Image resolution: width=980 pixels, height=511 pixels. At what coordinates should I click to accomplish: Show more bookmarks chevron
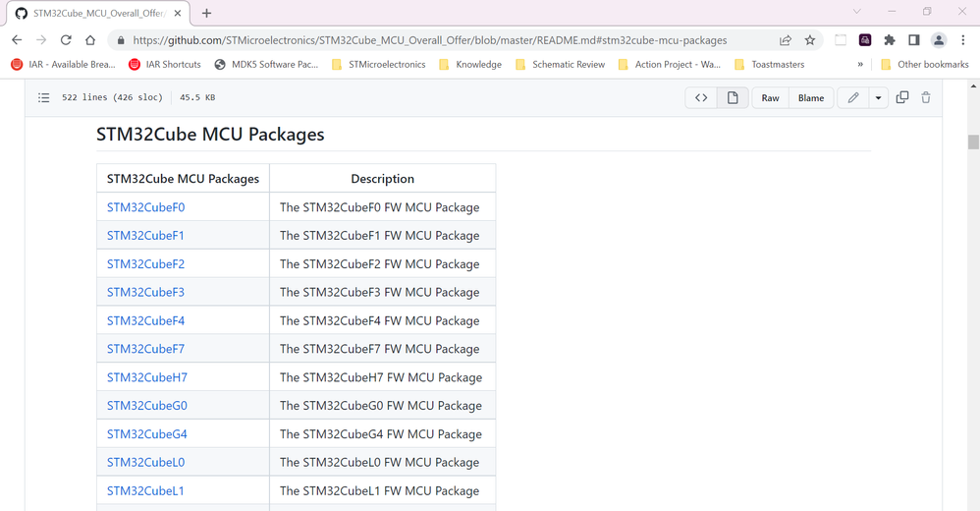point(860,65)
